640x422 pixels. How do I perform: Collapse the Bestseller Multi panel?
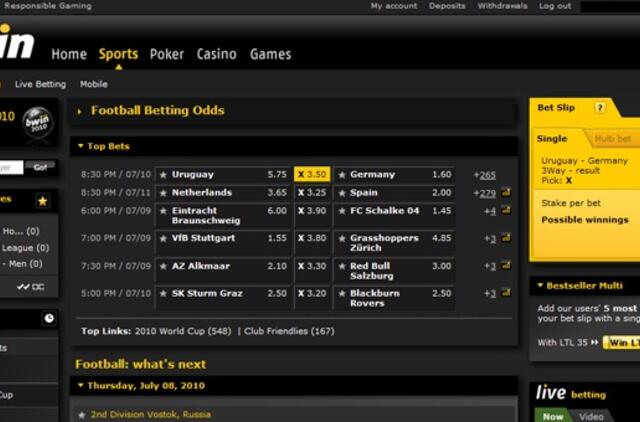tap(540, 286)
